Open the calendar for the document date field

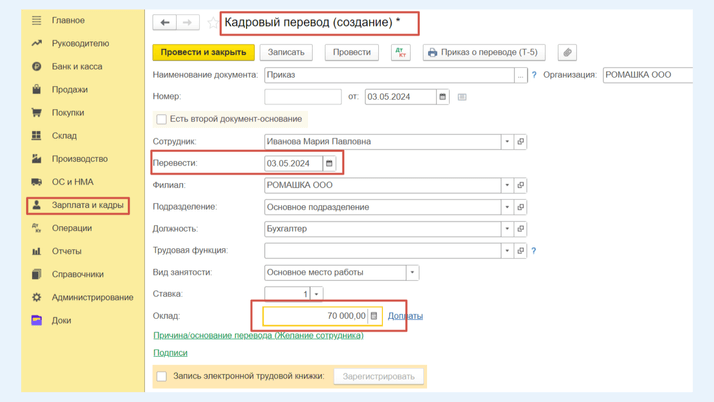pos(443,97)
